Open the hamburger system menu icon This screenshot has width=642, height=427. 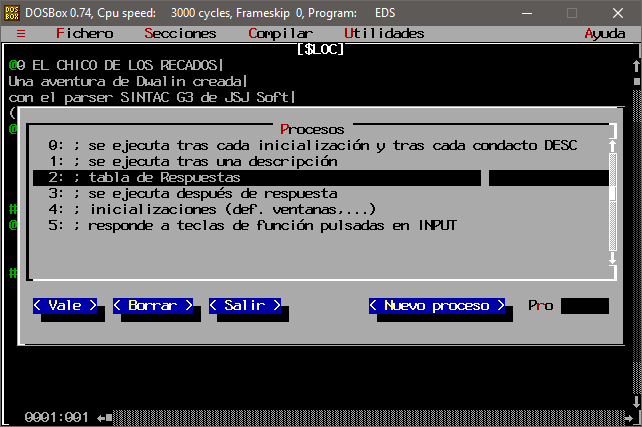(20, 34)
